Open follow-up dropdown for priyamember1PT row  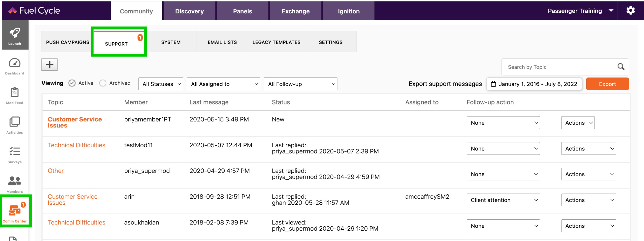pyautogui.click(x=503, y=123)
